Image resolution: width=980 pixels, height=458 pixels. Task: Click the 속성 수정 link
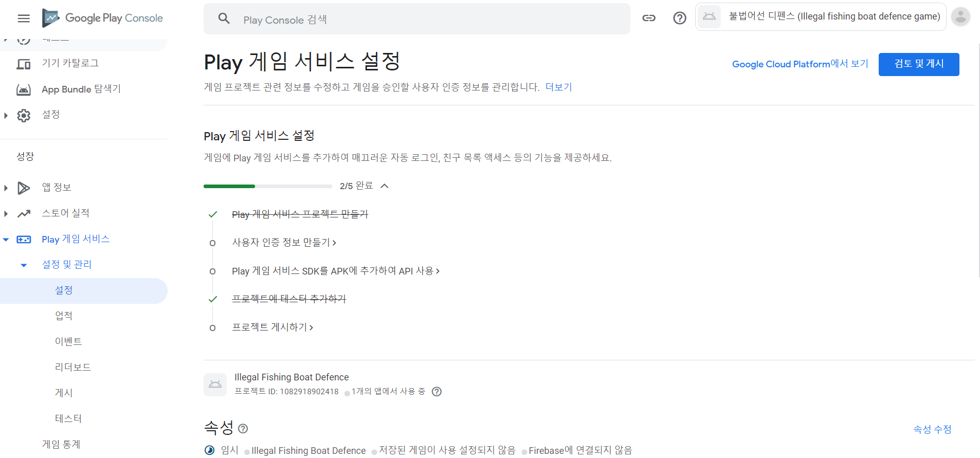[932, 429]
